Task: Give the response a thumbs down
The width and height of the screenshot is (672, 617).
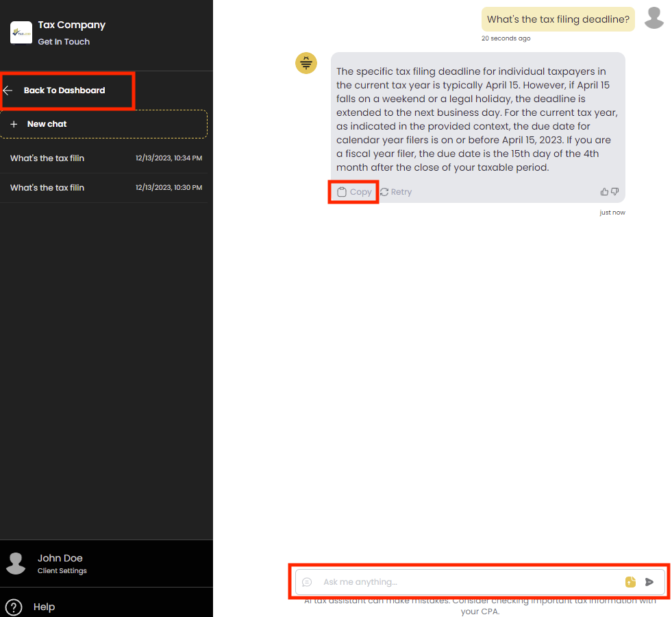Action: point(614,192)
